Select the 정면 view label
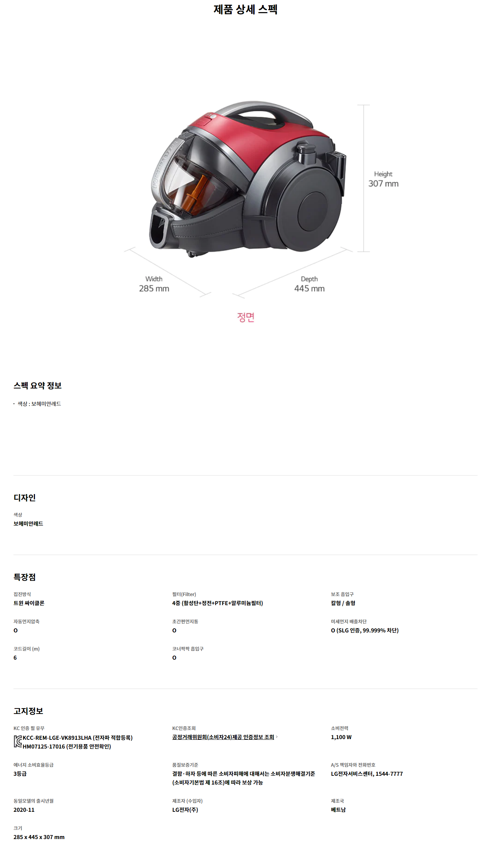Screen dimensions: 491x868 (x=245, y=317)
